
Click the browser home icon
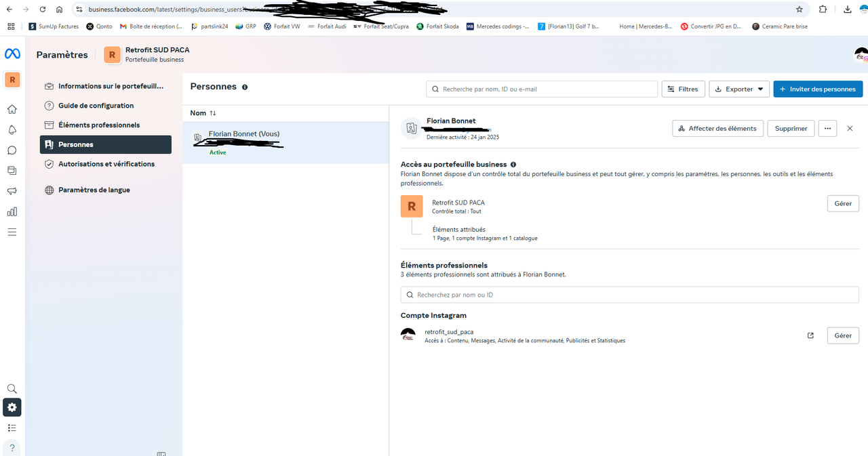[60, 9]
